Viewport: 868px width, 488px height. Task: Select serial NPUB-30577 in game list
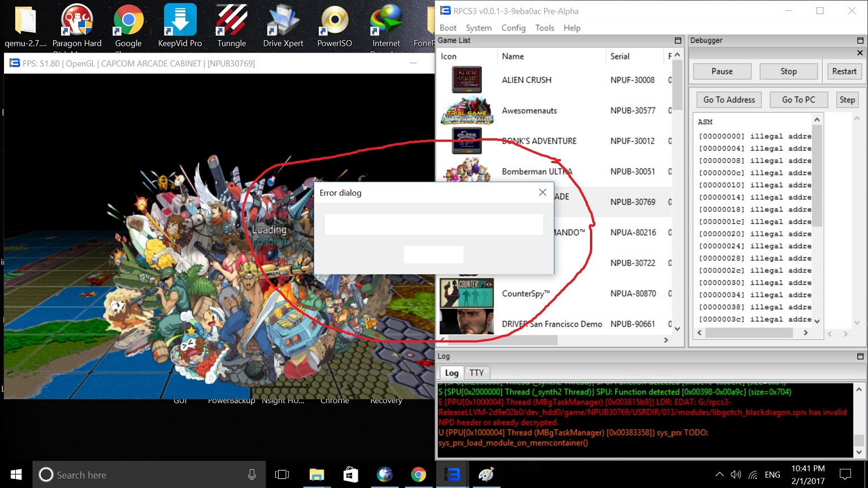pyautogui.click(x=633, y=111)
